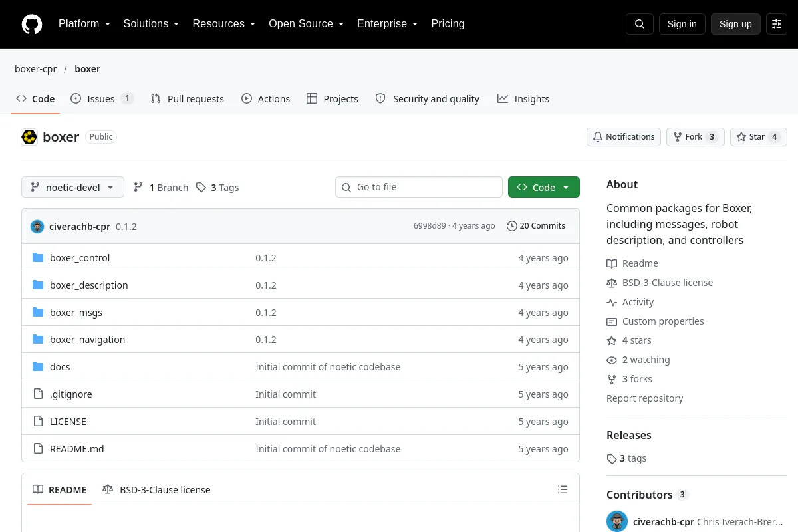Viewport: 798px width, 532px height.
Task: Open the Pricing page
Action: coord(448,24)
